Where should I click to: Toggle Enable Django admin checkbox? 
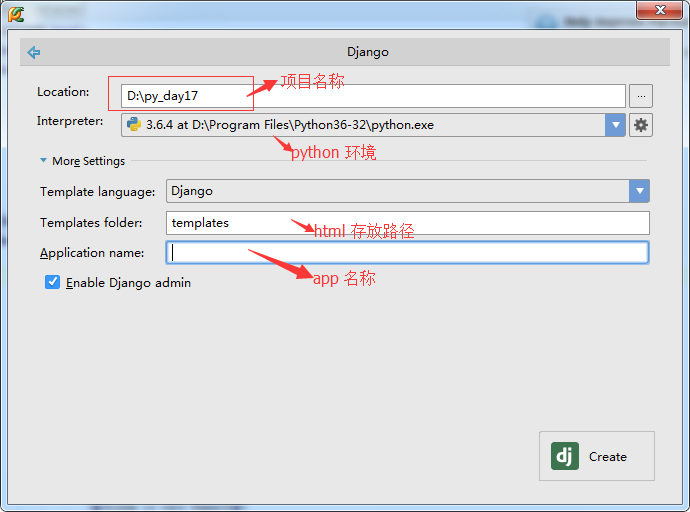click(52, 282)
